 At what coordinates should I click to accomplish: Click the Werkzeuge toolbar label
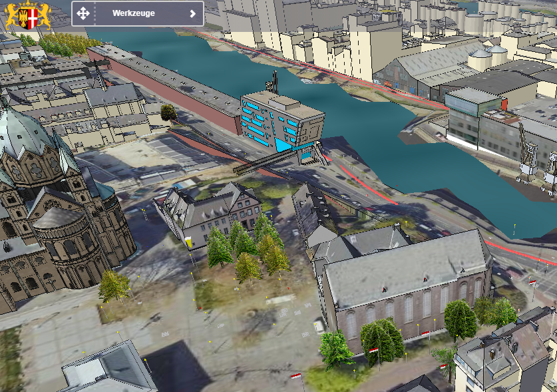(133, 13)
